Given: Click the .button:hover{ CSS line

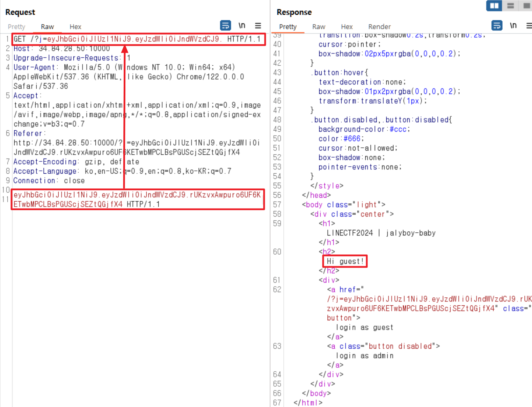Looking at the screenshot, I should tap(339, 73).
